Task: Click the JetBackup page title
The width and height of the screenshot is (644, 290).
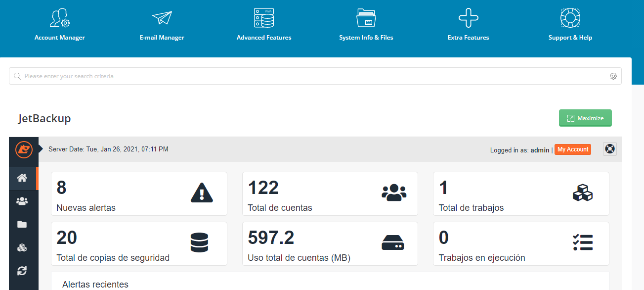Action: pyautogui.click(x=44, y=119)
